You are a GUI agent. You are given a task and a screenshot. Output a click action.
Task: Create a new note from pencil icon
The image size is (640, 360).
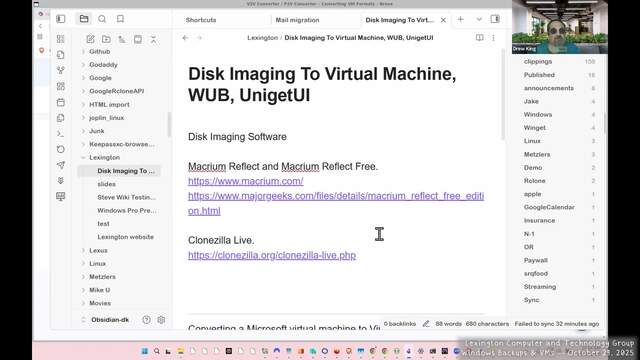point(90,39)
